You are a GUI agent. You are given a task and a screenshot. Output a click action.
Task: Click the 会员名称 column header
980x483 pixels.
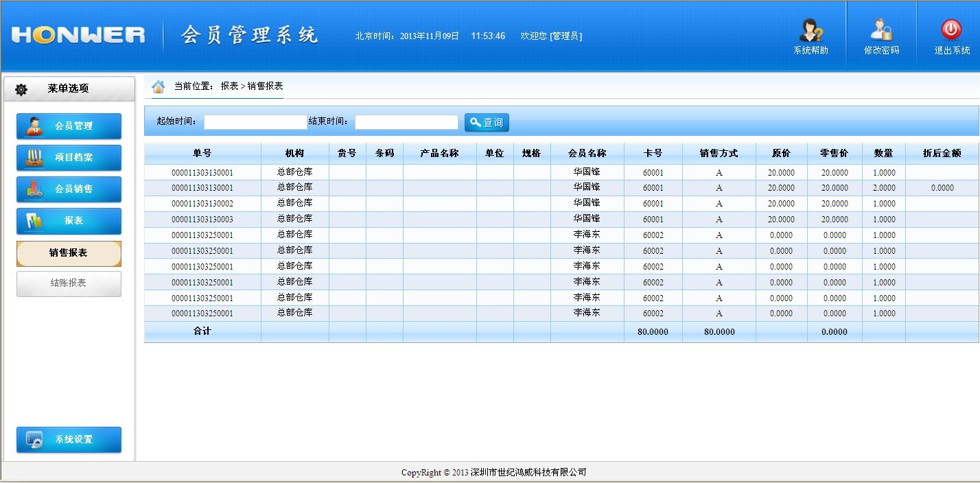pos(587,154)
